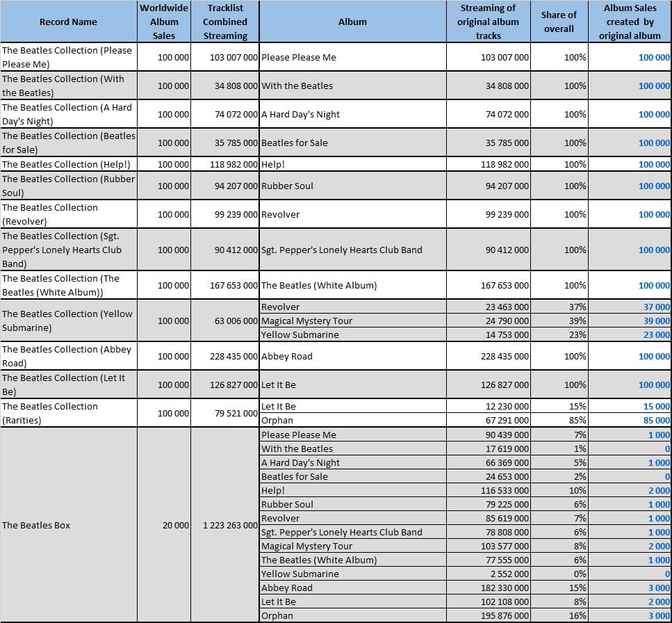Click 'The Beatles Collection (Beatles for Sale)' cell
The height and width of the screenshot is (623, 672).
point(69,143)
